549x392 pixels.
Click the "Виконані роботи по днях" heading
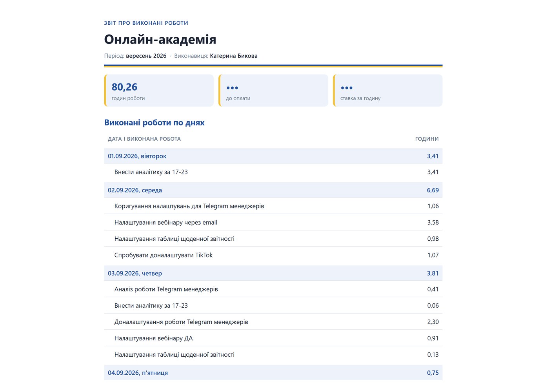pyautogui.click(x=155, y=123)
